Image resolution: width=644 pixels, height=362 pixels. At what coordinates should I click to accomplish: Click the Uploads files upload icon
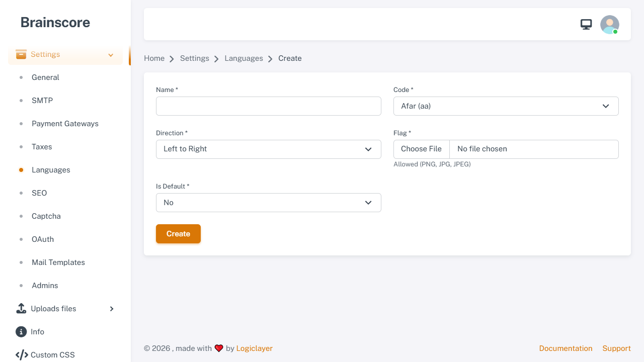click(21, 309)
